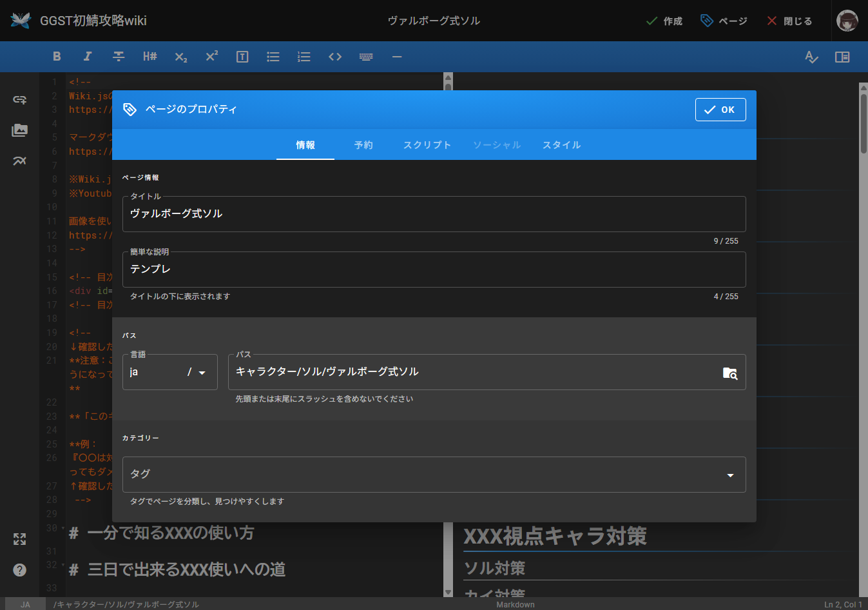
Task: Toggle the editor preview pane layout
Action: coord(842,57)
